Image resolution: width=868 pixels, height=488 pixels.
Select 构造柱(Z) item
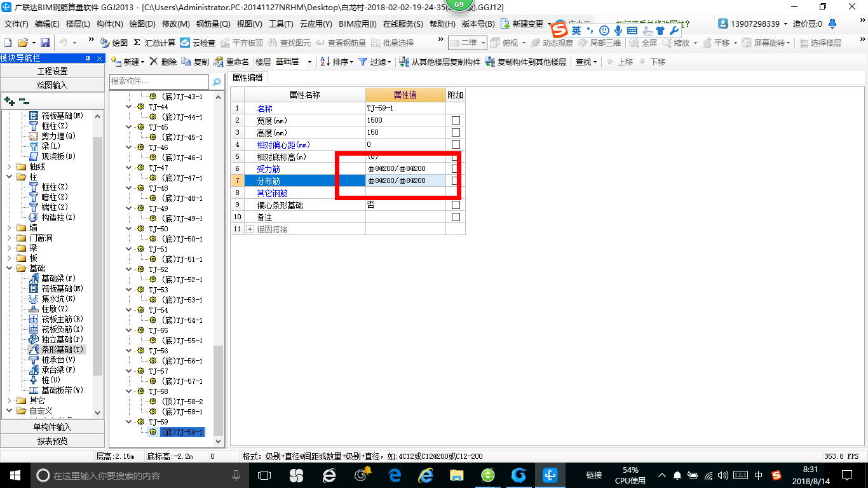tap(52, 217)
